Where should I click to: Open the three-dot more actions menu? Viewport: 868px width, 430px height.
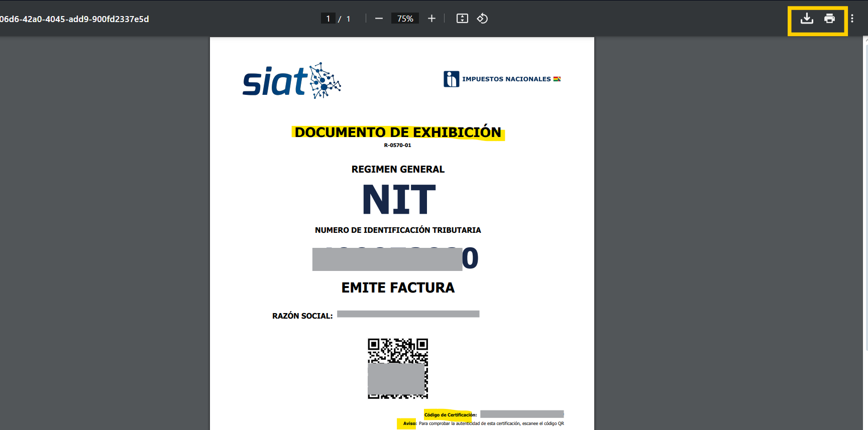click(852, 19)
